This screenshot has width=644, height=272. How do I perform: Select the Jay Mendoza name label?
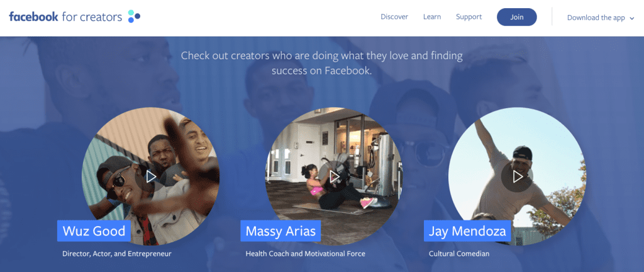(x=467, y=231)
